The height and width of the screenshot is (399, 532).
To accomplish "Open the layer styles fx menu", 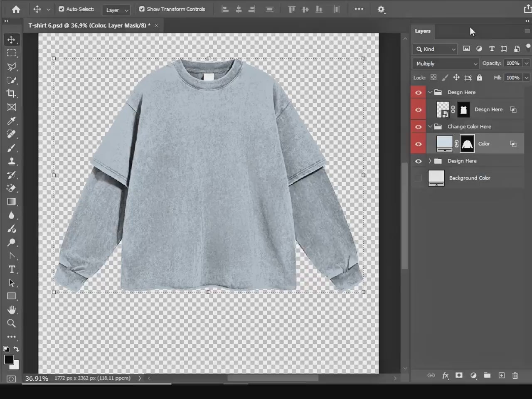I will (x=445, y=375).
